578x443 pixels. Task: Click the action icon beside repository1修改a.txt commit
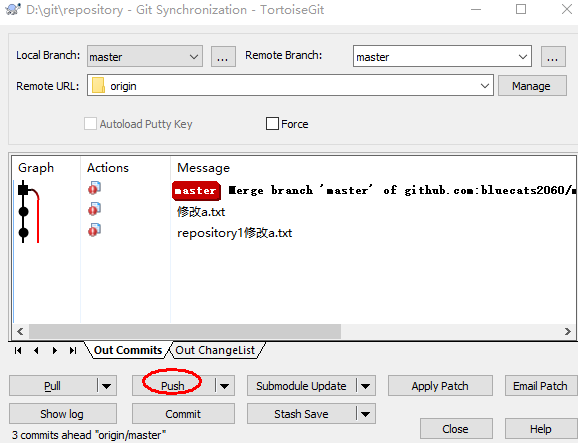(x=94, y=230)
